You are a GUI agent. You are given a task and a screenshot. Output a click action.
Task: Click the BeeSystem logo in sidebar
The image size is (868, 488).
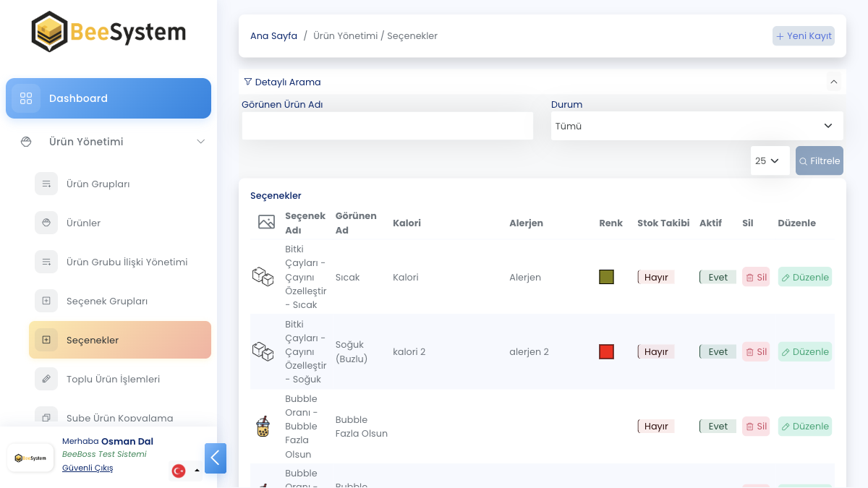coord(109,32)
